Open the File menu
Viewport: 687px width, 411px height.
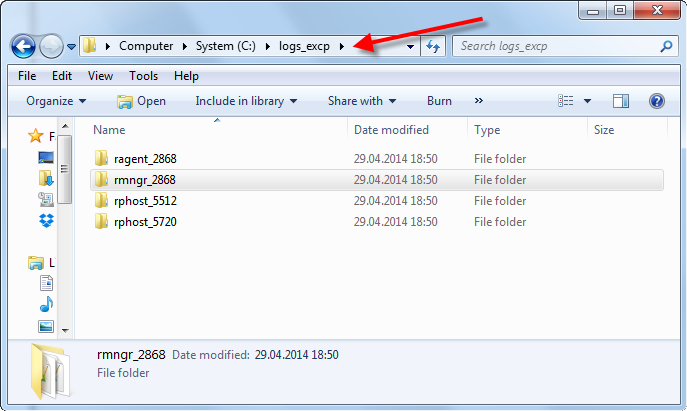[27, 76]
